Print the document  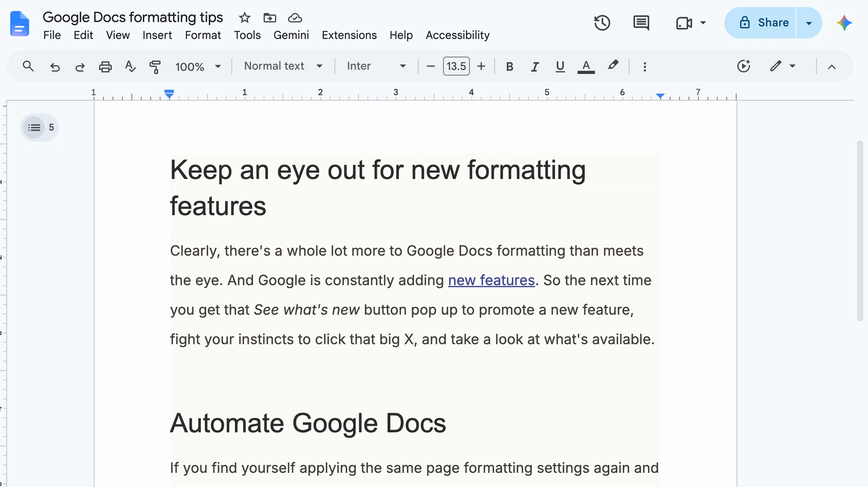105,66
